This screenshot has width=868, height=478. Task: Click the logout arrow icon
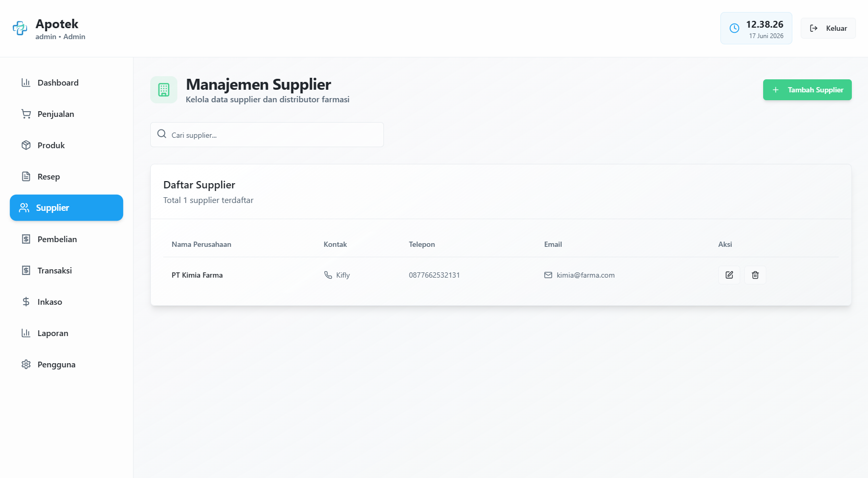pyautogui.click(x=814, y=28)
